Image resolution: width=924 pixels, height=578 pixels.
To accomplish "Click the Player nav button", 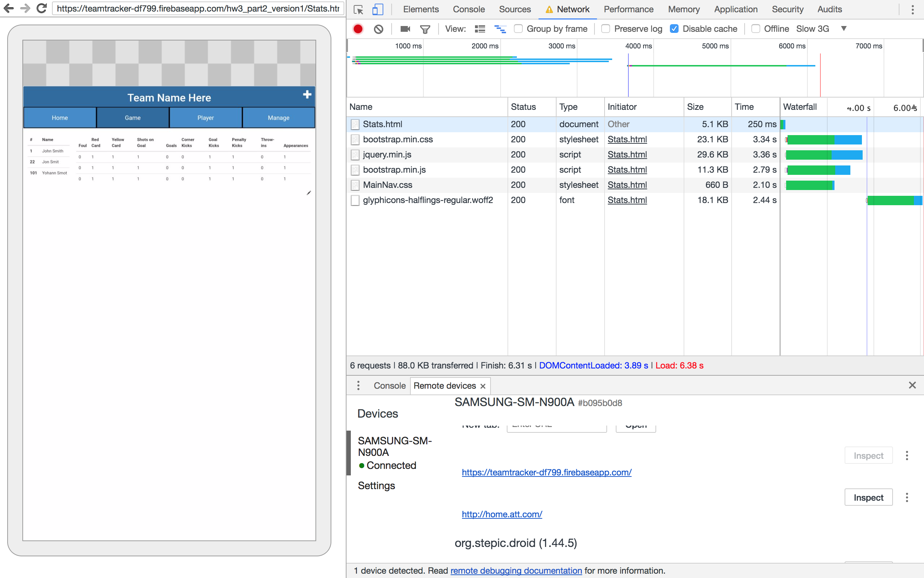I will coord(206,118).
